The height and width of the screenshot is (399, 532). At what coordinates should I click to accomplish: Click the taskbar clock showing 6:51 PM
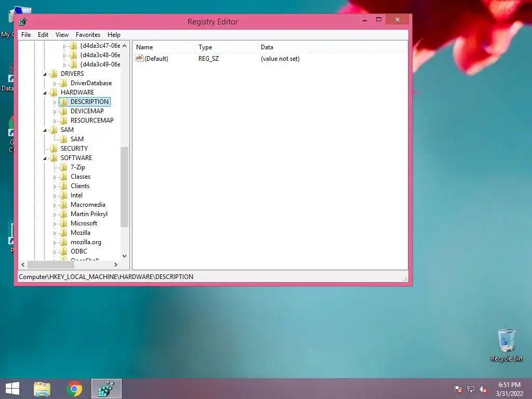(509, 389)
